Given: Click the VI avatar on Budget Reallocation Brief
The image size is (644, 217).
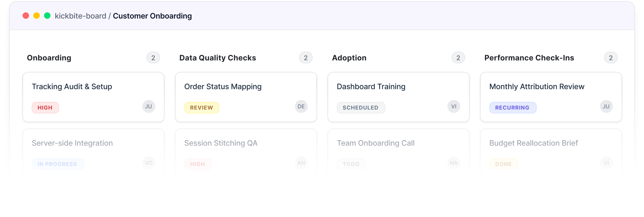Looking at the screenshot, I should click(x=606, y=163).
